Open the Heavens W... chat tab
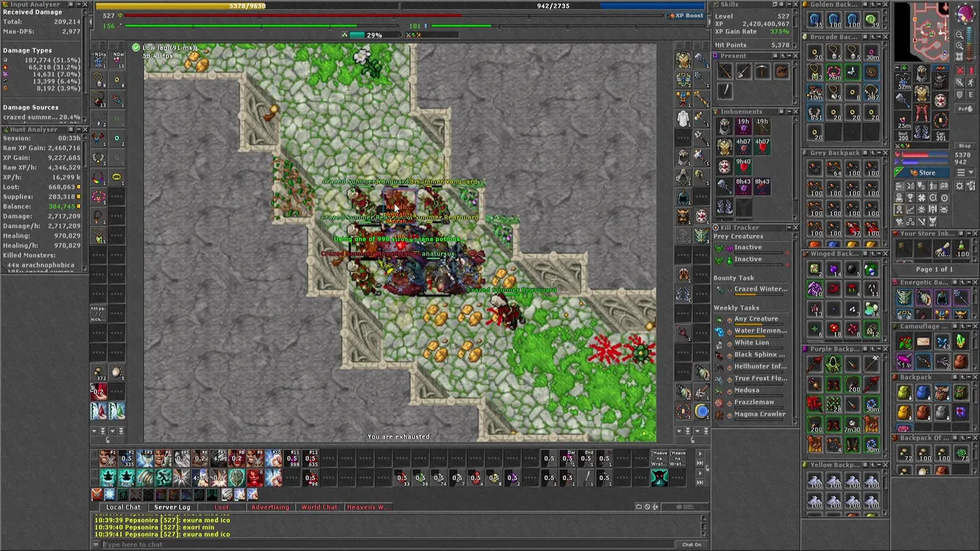 [x=368, y=507]
